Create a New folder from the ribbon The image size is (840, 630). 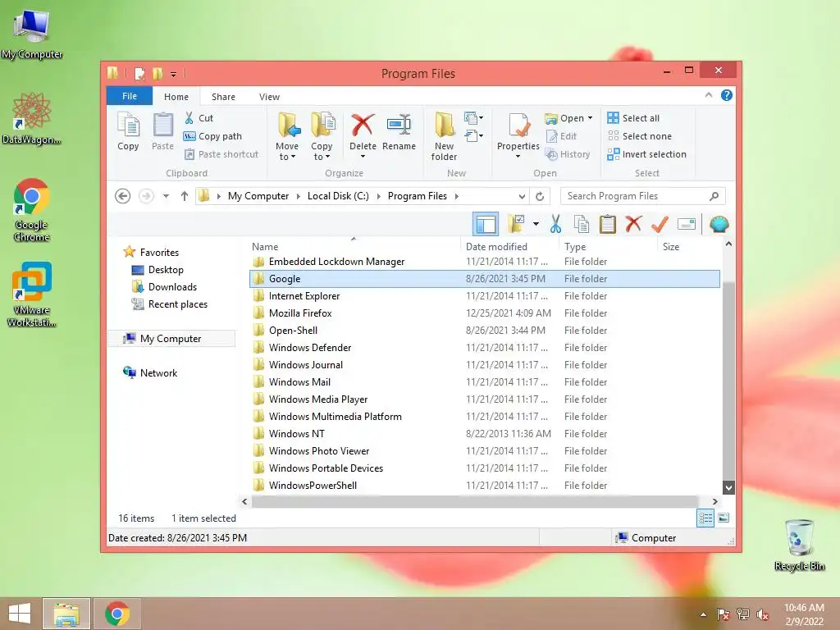[x=444, y=136]
